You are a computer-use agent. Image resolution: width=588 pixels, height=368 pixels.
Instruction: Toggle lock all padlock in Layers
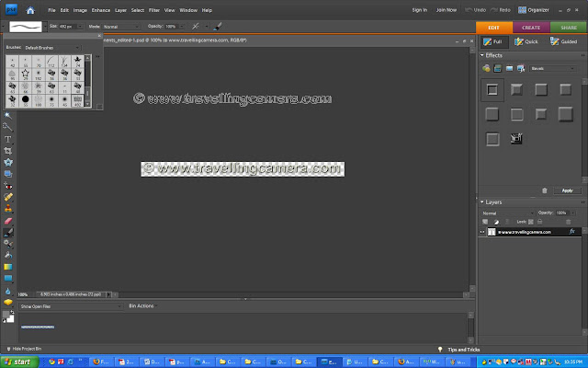coord(539,222)
